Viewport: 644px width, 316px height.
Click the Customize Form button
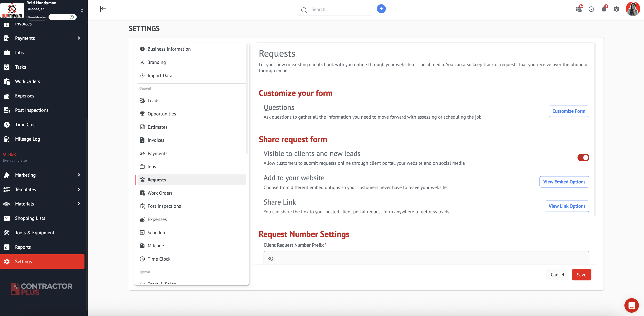point(568,111)
